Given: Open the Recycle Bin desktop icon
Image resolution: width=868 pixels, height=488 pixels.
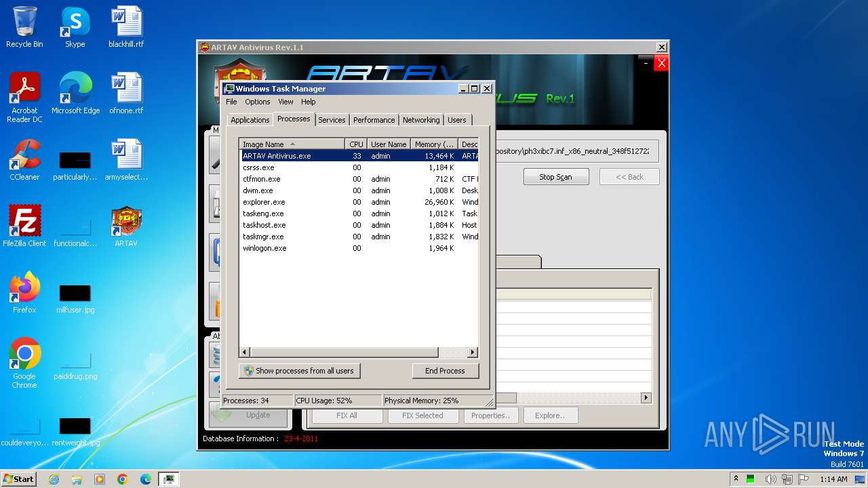Looking at the screenshot, I should tap(24, 27).
